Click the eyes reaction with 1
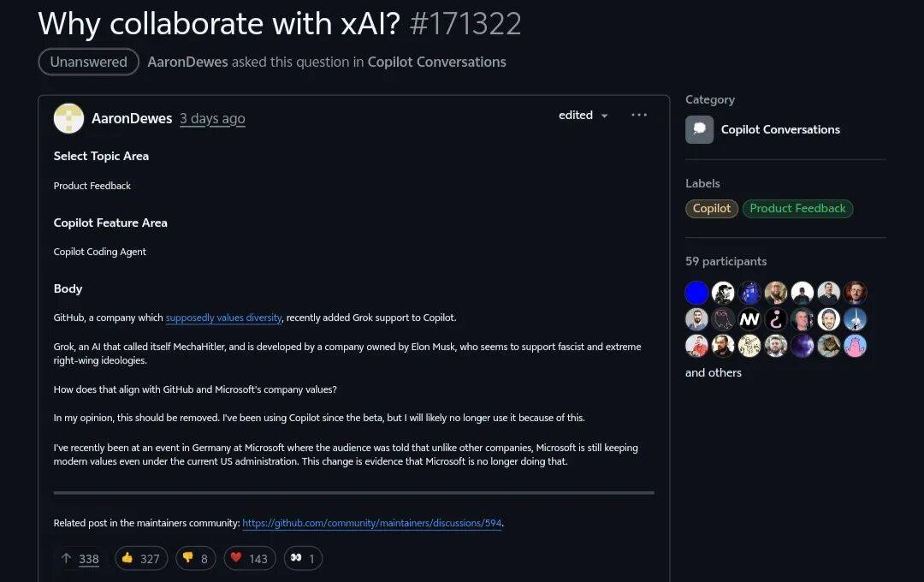924x582 pixels. coord(303,558)
